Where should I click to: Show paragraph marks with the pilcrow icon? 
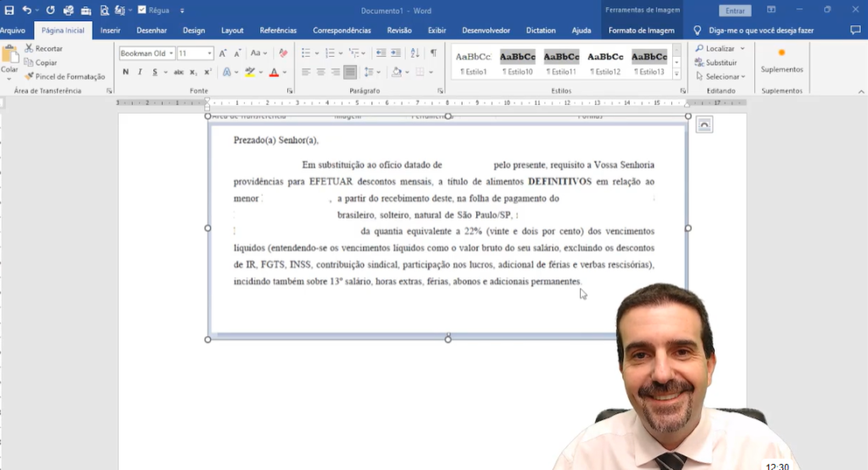(433, 53)
